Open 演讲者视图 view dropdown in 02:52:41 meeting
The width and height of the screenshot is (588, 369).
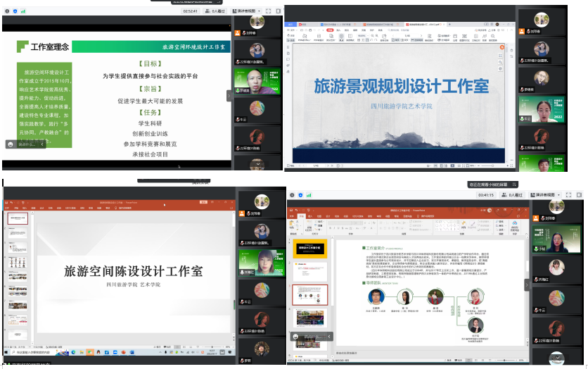pos(247,11)
